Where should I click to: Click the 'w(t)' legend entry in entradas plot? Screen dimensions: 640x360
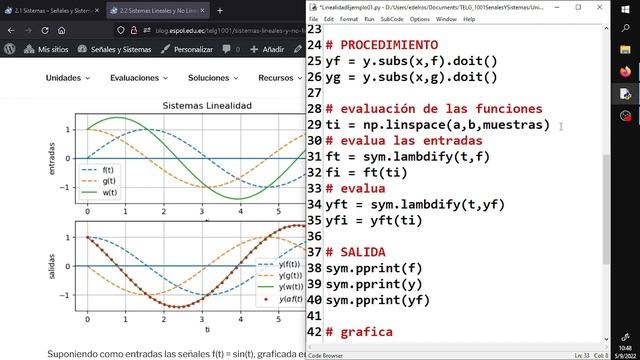click(x=100, y=192)
